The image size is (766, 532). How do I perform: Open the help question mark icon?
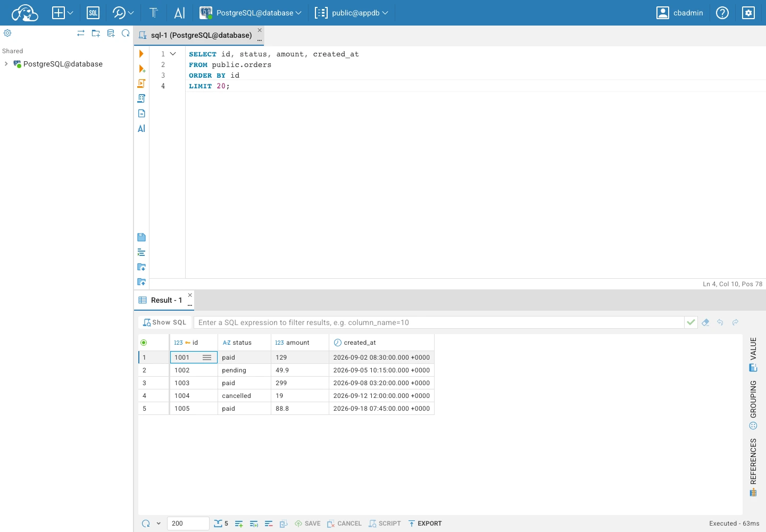pos(722,13)
